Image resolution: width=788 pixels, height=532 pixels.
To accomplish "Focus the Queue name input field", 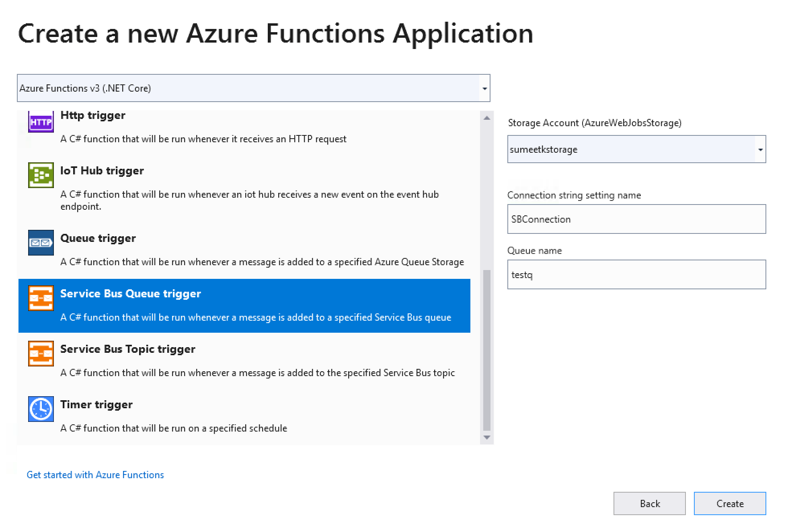I will pyautogui.click(x=636, y=275).
